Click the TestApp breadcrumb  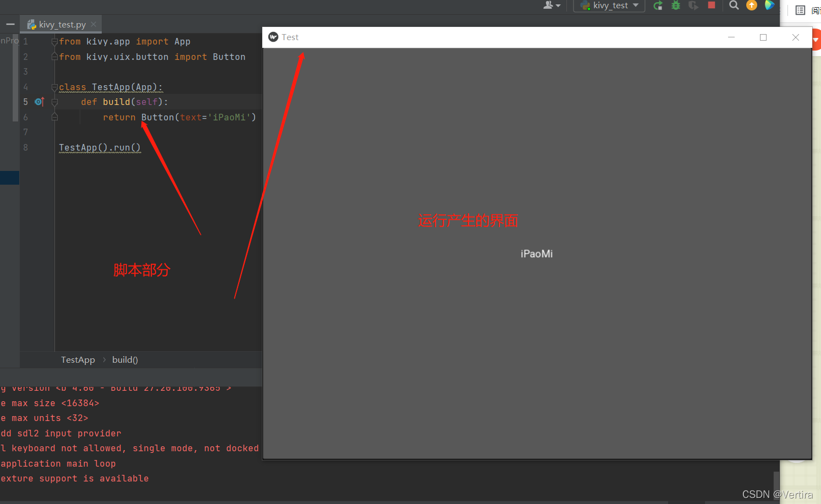click(78, 359)
